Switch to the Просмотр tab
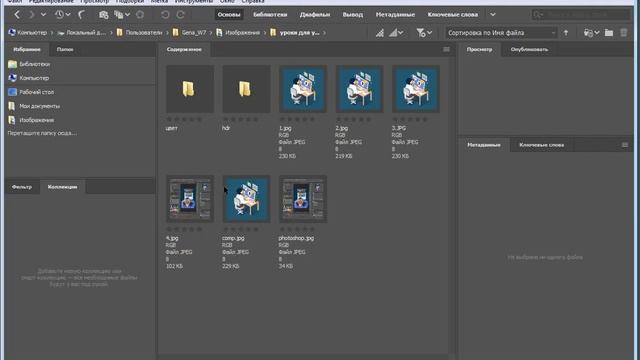 pos(480,49)
